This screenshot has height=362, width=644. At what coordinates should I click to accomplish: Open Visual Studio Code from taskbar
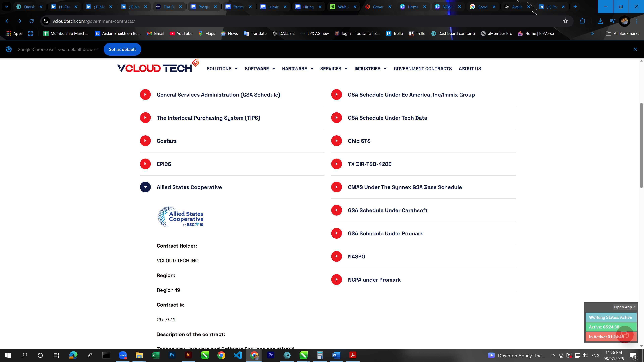pos(238,355)
